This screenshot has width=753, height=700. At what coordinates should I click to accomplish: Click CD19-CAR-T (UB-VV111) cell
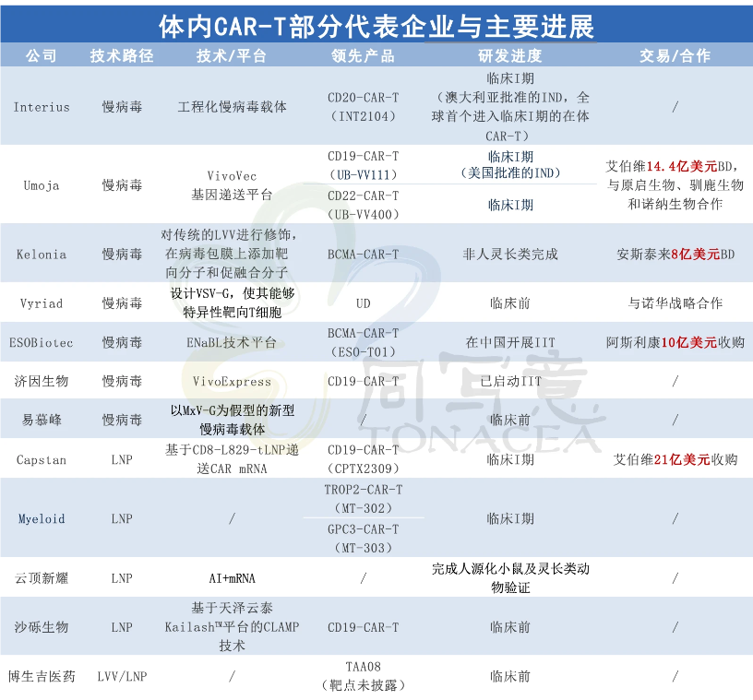click(363, 165)
